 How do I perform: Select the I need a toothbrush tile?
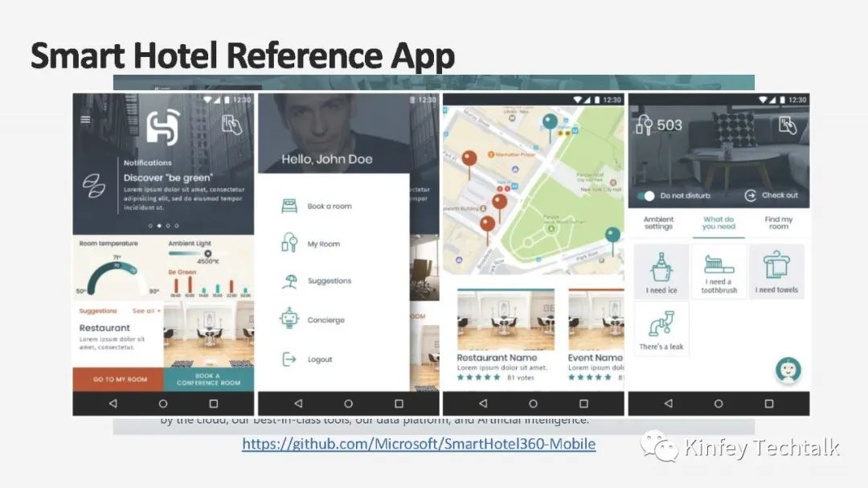(719, 272)
